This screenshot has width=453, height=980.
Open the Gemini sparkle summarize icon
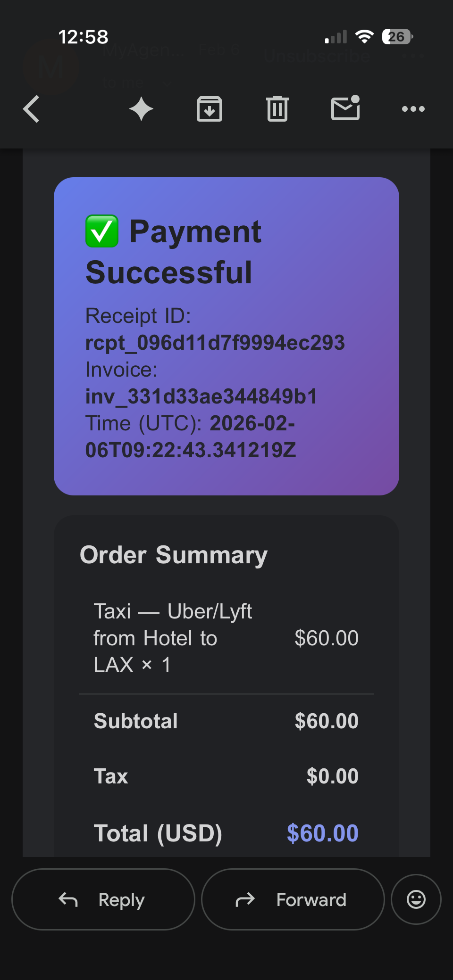coord(141,109)
